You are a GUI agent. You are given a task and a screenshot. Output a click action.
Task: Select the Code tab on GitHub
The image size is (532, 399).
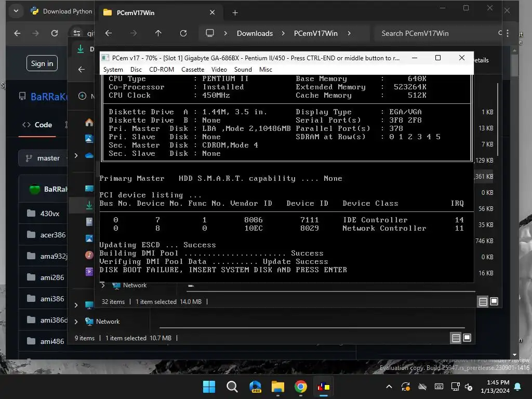pos(37,125)
